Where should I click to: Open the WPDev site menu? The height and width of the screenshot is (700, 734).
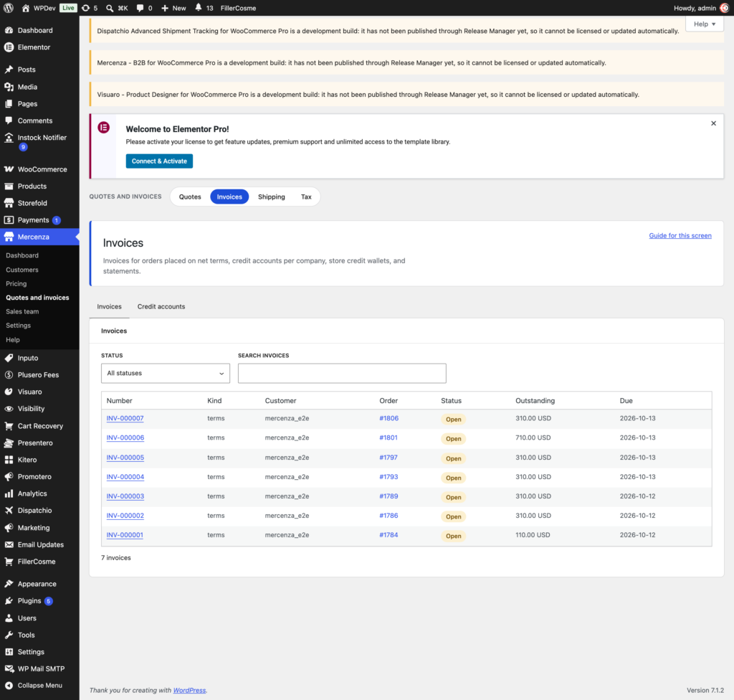39,8
